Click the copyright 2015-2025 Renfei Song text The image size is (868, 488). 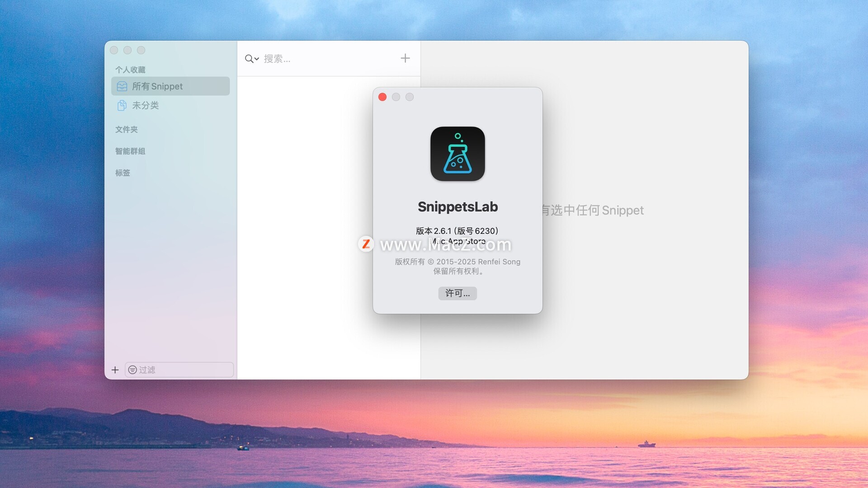click(458, 262)
